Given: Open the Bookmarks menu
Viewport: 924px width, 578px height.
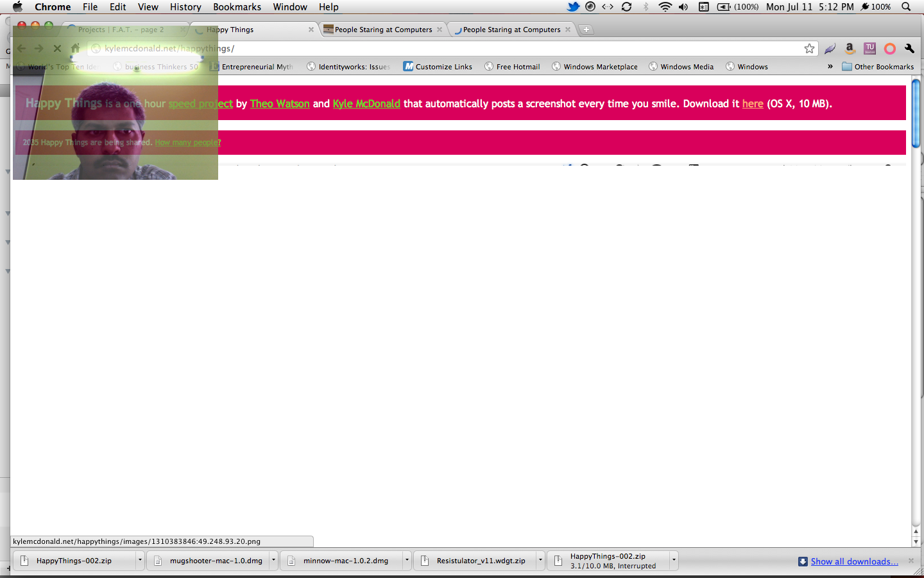Looking at the screenshot, I should 237,6.
